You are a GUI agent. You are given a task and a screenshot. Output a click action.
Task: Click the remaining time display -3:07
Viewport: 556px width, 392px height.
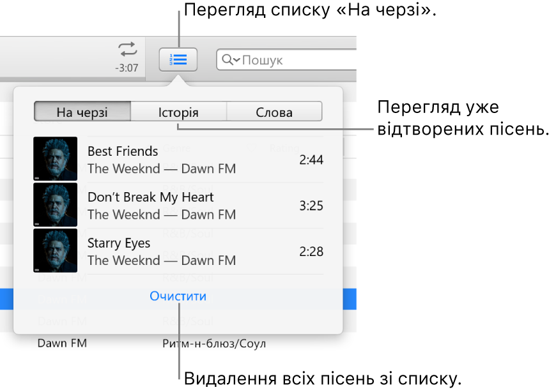click(126, 68)
